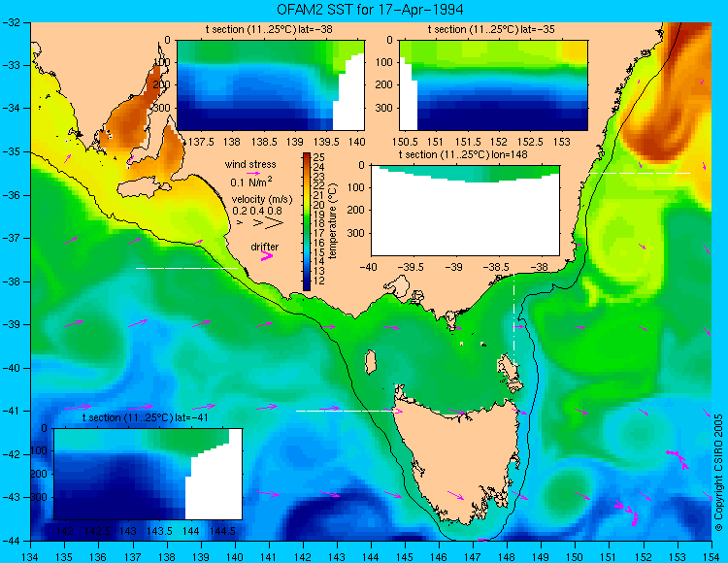Click main map latitude axis label "-32"
Viewport: 728px width, 563px height.
point(11,22)
